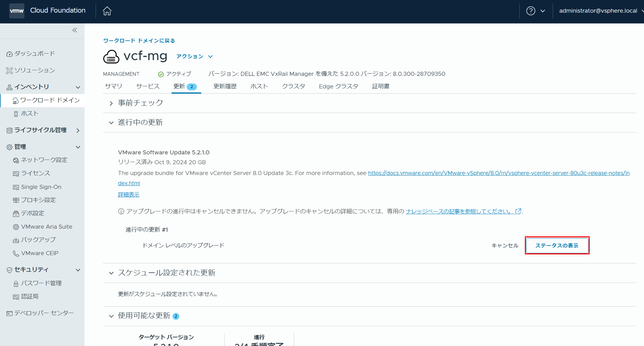Click the Single Sign-On icon
The width and height of the screenshot is (644, 346).
16,188
